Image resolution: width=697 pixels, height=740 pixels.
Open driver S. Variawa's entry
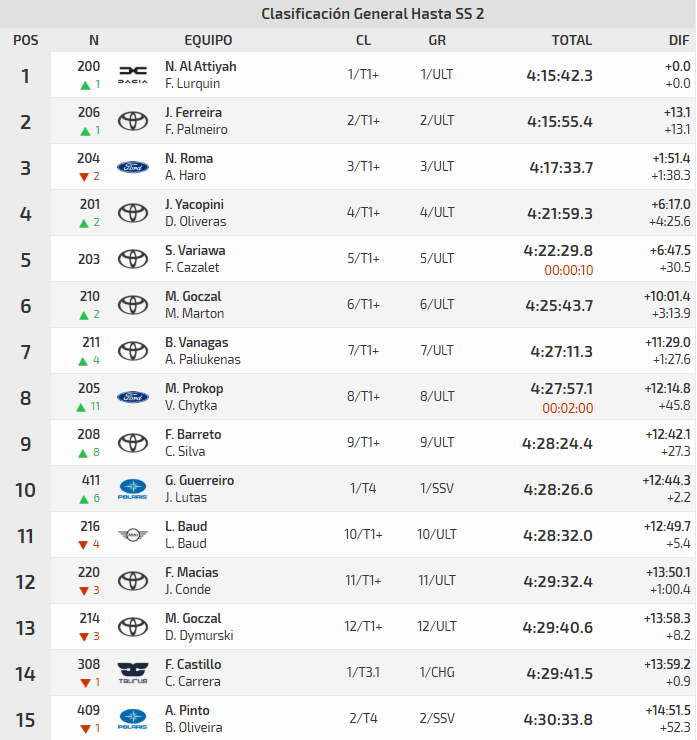coord(194,251)
